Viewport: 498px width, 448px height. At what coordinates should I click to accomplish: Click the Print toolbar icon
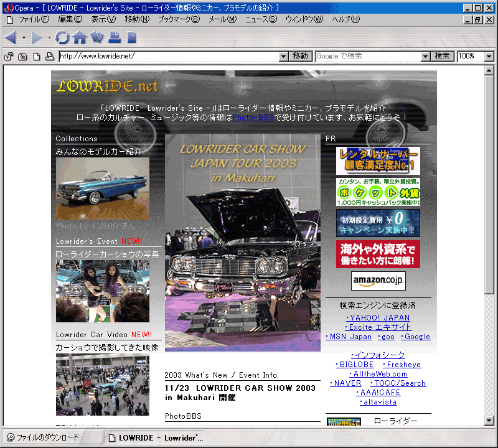click(115, 37)
